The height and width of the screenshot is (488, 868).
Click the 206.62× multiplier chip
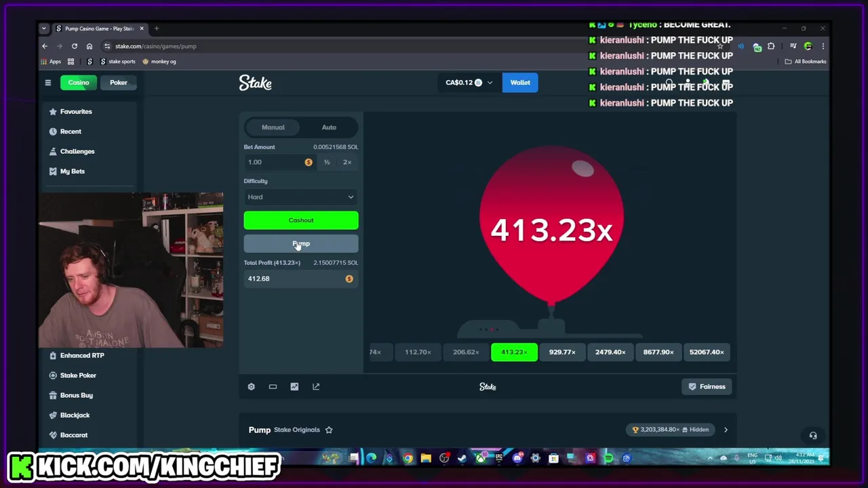[466, 352]
